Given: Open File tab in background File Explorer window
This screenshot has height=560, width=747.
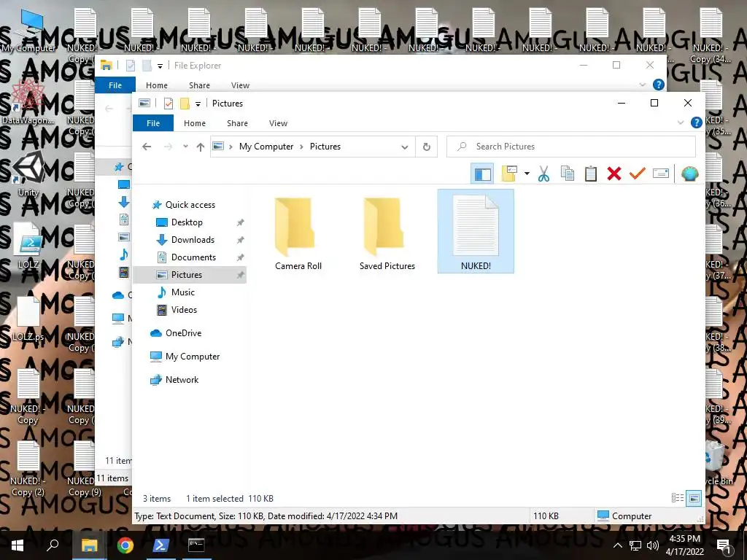Looking at the screenshot, I should click(x=115, y=85).
